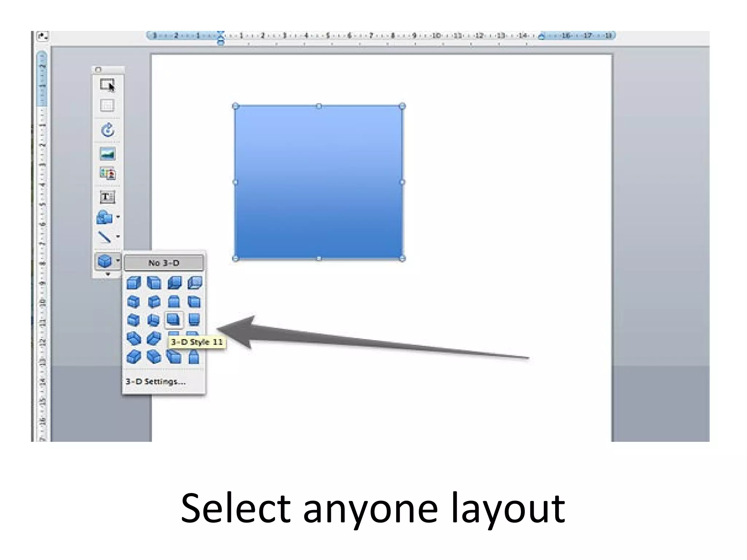Pick the line drawing tool
This screenshot has height=560, width=747.
pos(105,237)
